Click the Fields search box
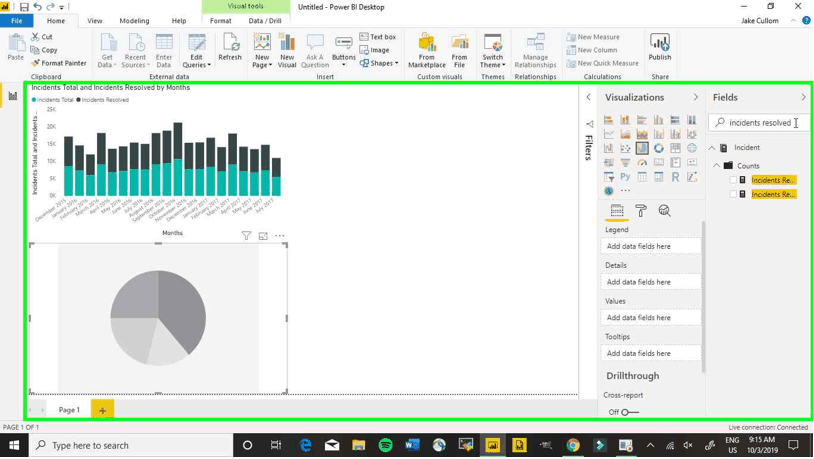The image size is (814, 459). point(759,123)
